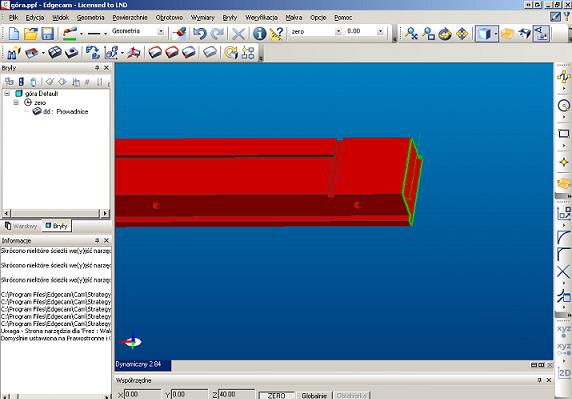572x399 pixels.
Task: Pin the Bryły panel
Action: click(97, 68)
